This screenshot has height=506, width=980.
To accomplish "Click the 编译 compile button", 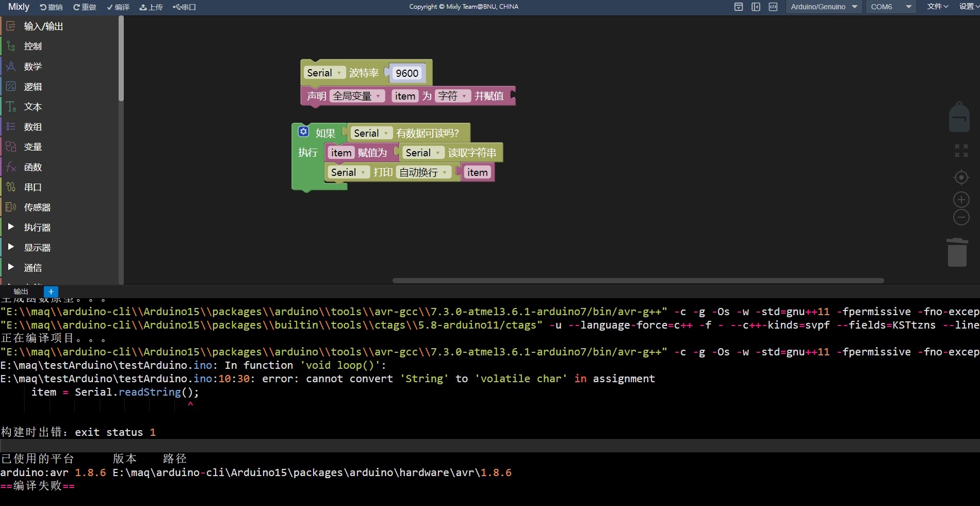I will coord(118,7).
